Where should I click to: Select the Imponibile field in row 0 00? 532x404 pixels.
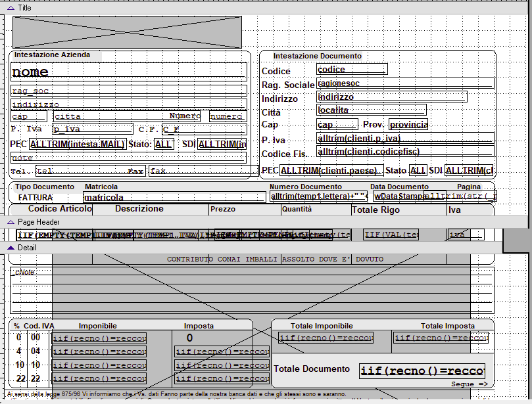[99, 338]
